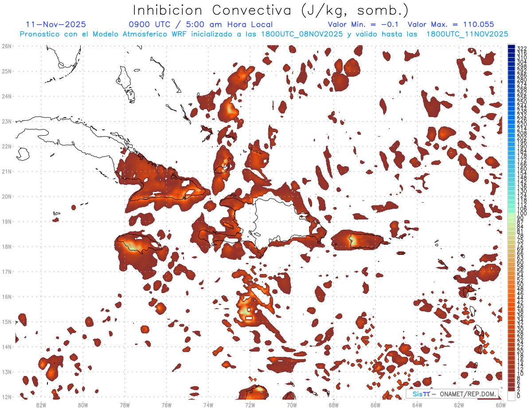Click the '14N' latitude label
The image size is (532, 411).
coord(7,347)
